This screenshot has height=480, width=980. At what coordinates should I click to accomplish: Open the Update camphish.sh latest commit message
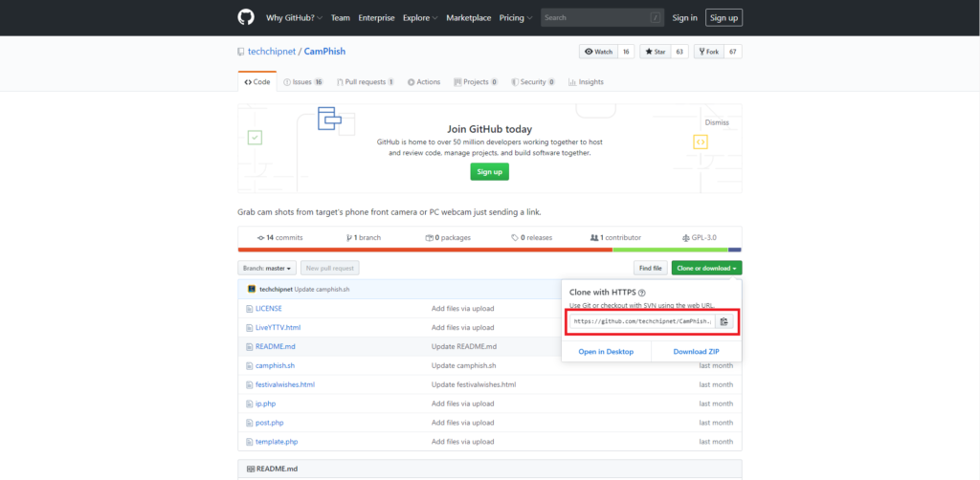(x=322, y=290)
